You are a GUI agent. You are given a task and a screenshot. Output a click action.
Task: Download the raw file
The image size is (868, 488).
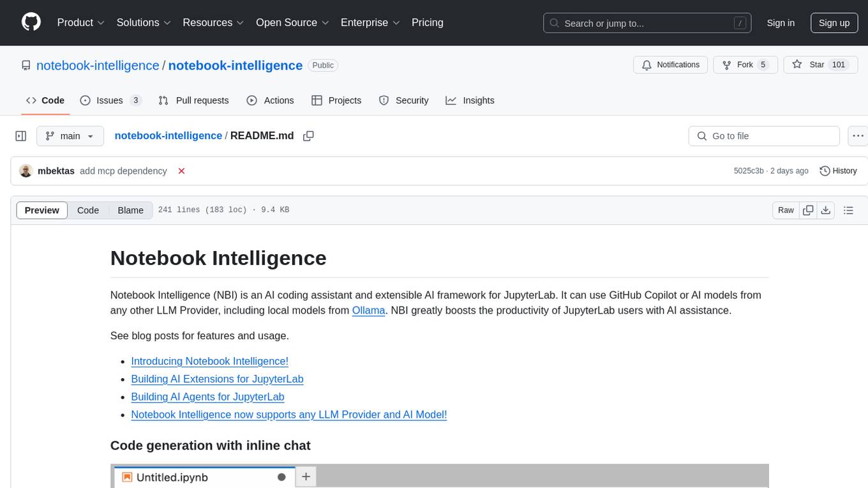pyautogui.click(x=825, y=210)
